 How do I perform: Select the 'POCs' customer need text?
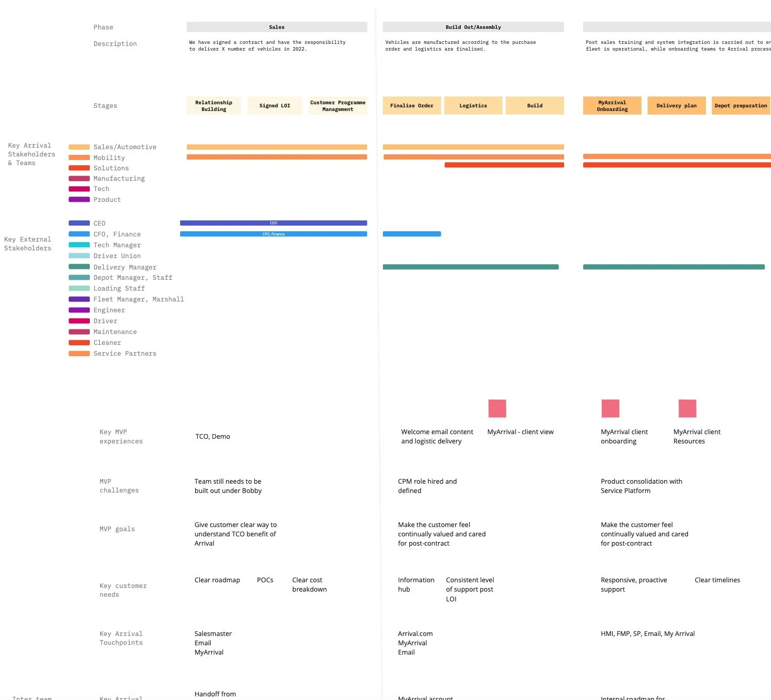coord(265,580)
